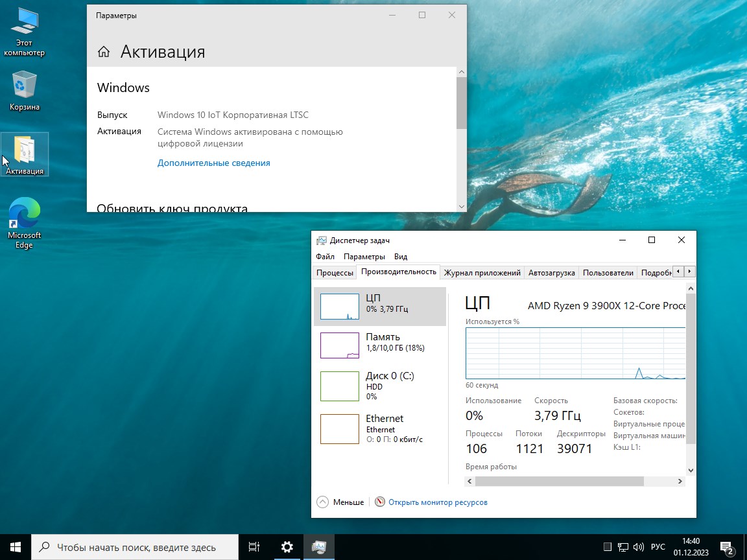Click the right chevron to reveal hidden tabs
The width and height of the screenshot is (747, 560).
coord(689,271)
